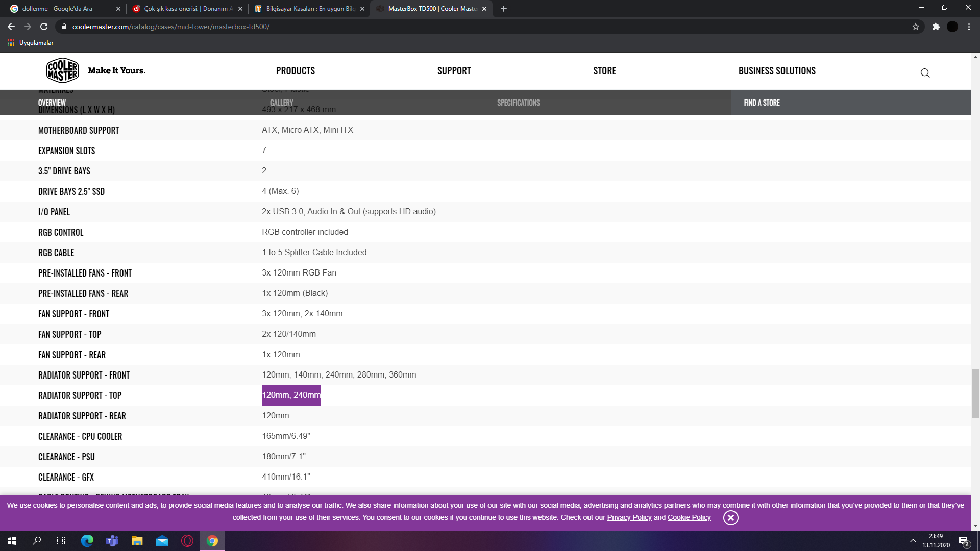Dismiss the cookie banner with X icon
The width and height of the screenshot is (980, 551).
click(730, 518)
